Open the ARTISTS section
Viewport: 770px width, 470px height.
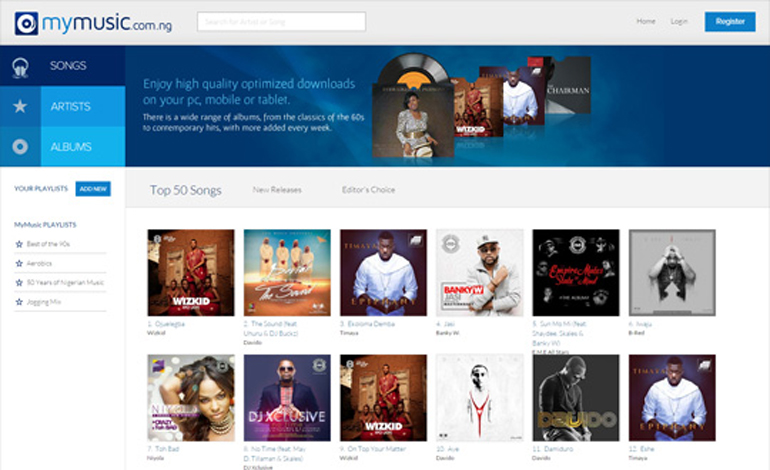tap(62, 106)
